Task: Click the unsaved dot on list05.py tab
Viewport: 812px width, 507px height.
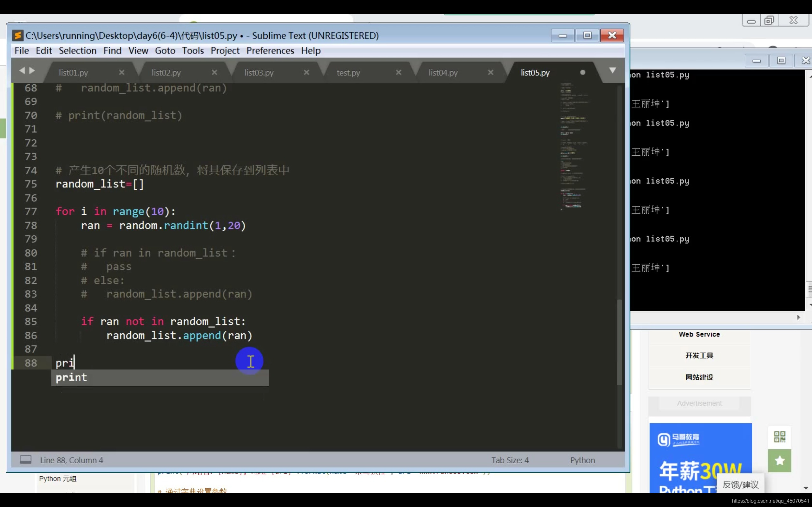Action: (582, 73)
